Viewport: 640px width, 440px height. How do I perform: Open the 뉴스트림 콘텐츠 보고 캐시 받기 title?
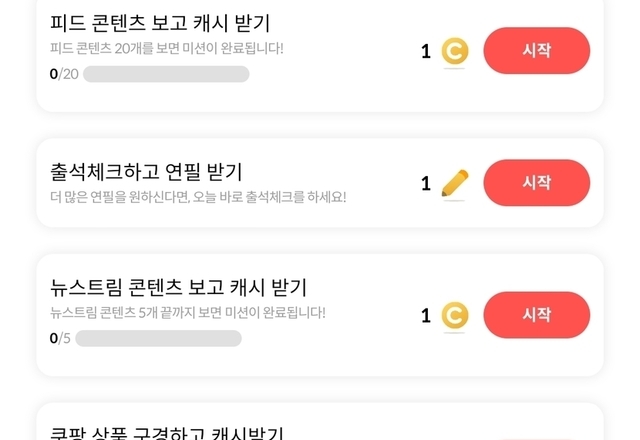178,288
